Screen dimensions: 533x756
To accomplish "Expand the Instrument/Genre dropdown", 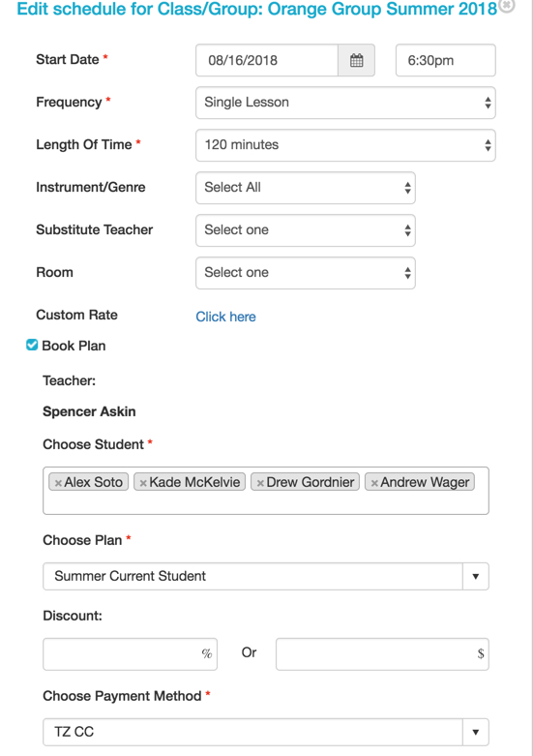I will click(306, 188).
